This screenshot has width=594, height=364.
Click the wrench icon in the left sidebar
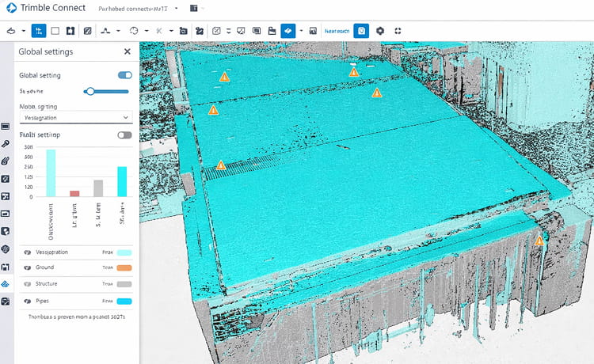(x=6, y=144)
